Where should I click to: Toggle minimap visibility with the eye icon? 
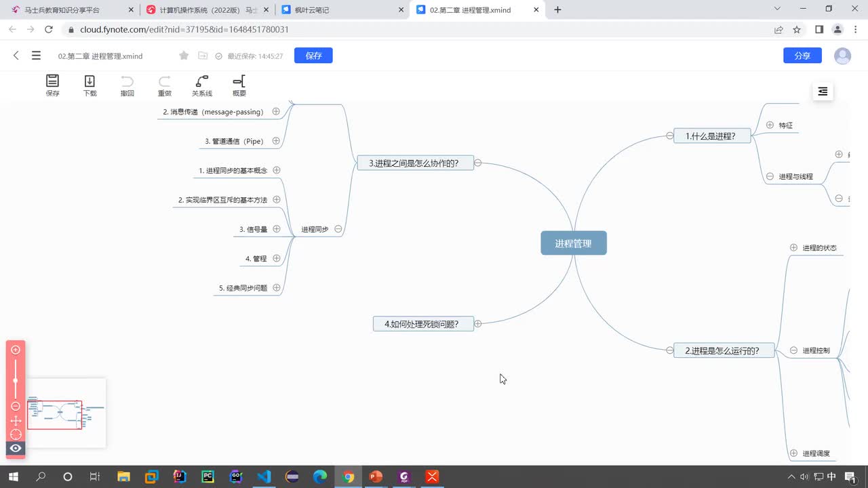(16, 448)
